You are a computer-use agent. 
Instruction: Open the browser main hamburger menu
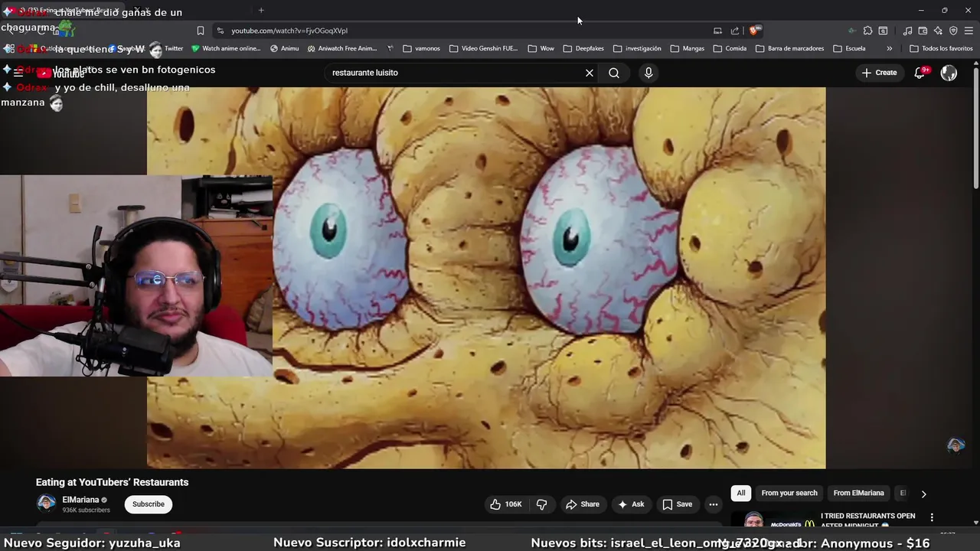[x=969, y=31]
